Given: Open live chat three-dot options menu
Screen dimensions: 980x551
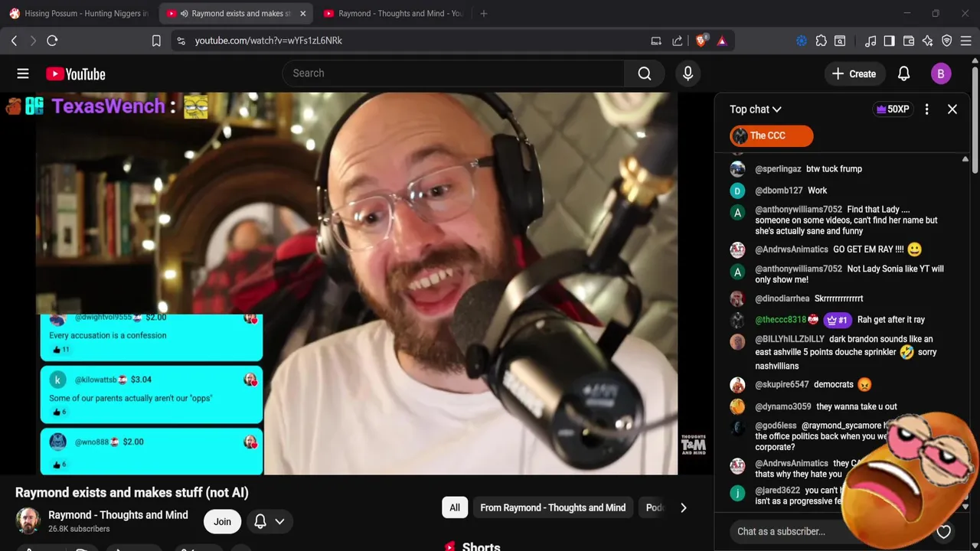Looking at the screenshot, I should pos(926,109).
